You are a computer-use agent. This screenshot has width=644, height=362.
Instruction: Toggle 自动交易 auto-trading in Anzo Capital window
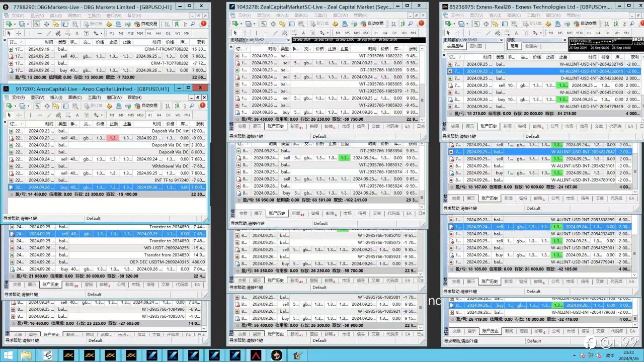146,106
